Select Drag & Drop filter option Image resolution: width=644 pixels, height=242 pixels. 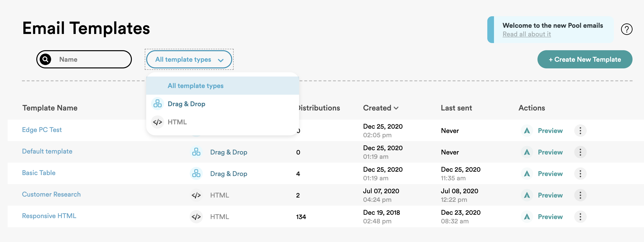tap(186, 104)
